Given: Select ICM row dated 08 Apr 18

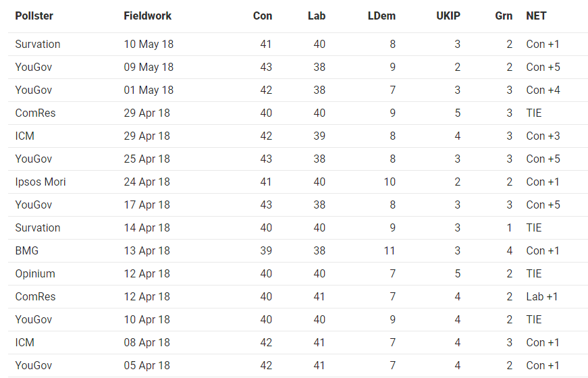Looking at the screenshot, I should (x=298, y=342).
